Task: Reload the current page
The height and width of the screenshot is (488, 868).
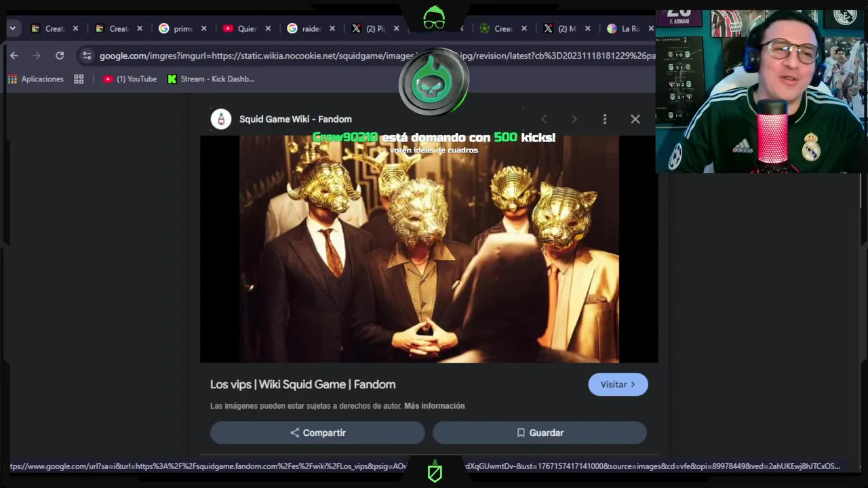Action: pyautogui.click(x=60, y=56)
